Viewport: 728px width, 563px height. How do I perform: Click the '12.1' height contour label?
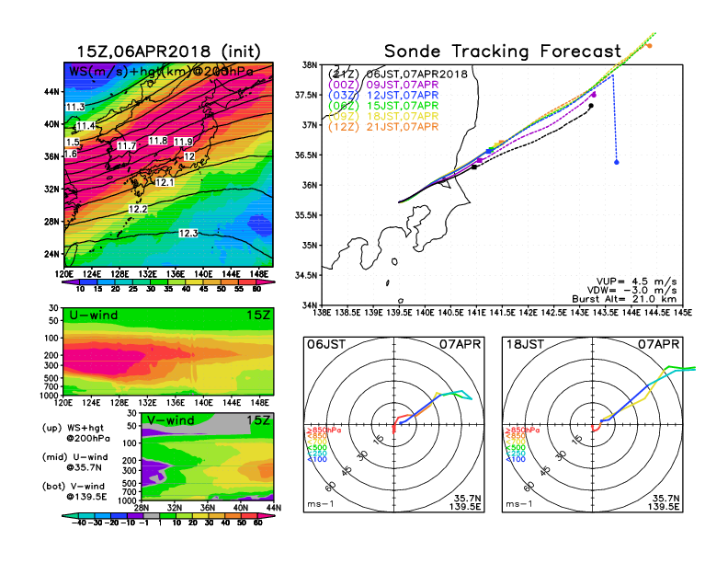(x=165, y=182)
